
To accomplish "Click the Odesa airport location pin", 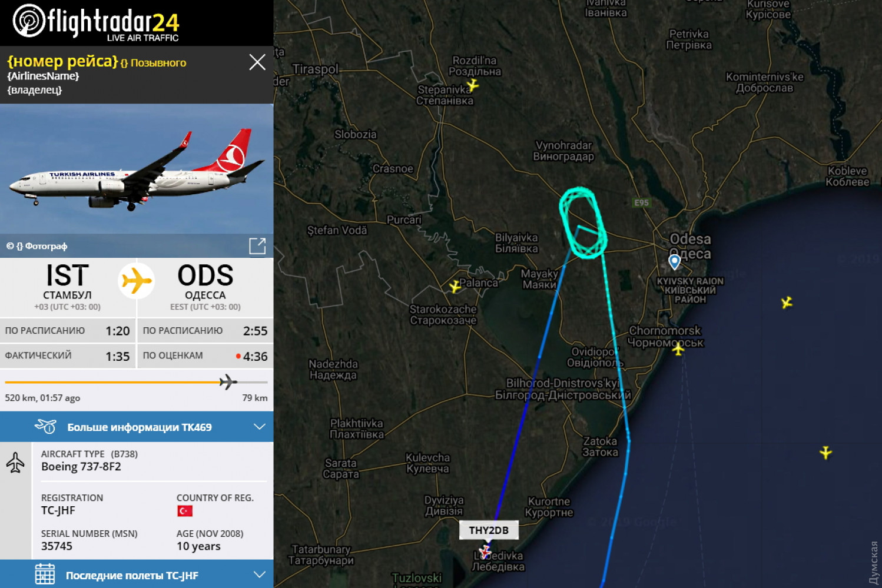I will pyautogui.click(x=675, y=261).
